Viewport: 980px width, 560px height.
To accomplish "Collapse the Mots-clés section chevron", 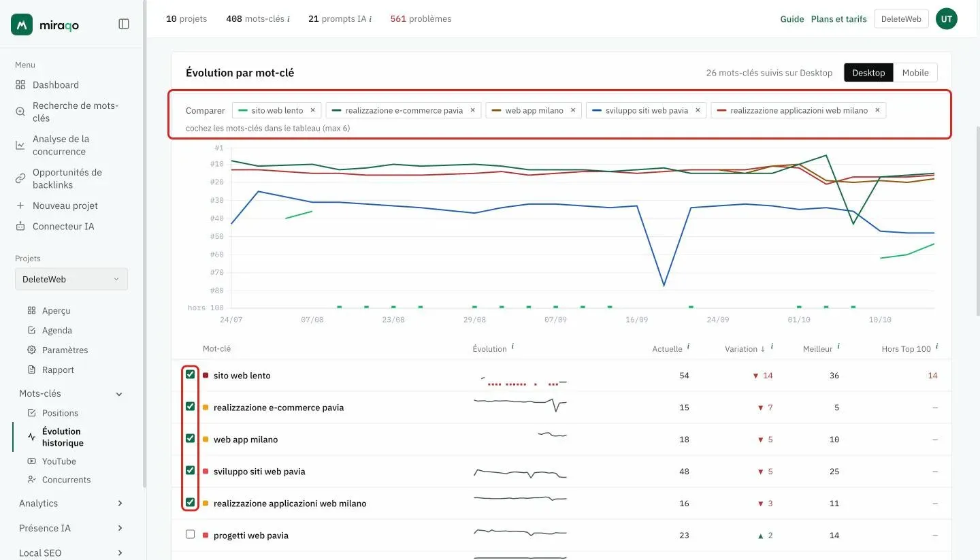I will pos(120,394).
